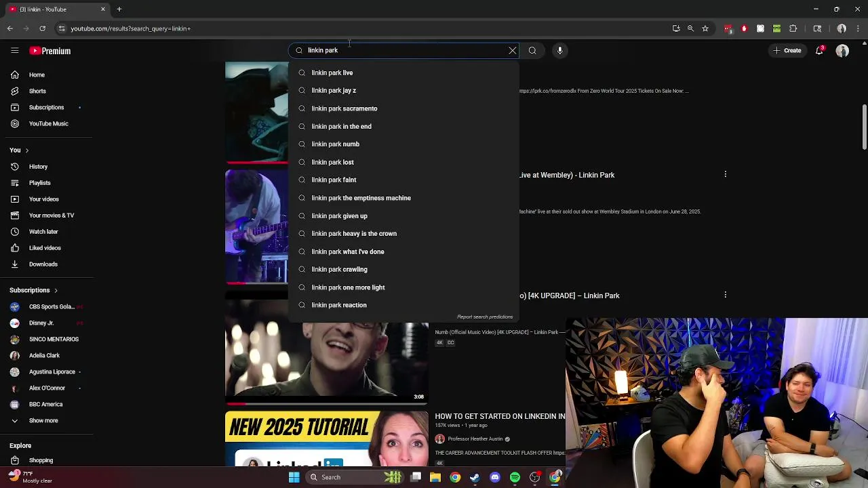Open the YouTube hamburger guide menu
The width and height of the screenshot is (868, 488).
(x=14, y=51)
